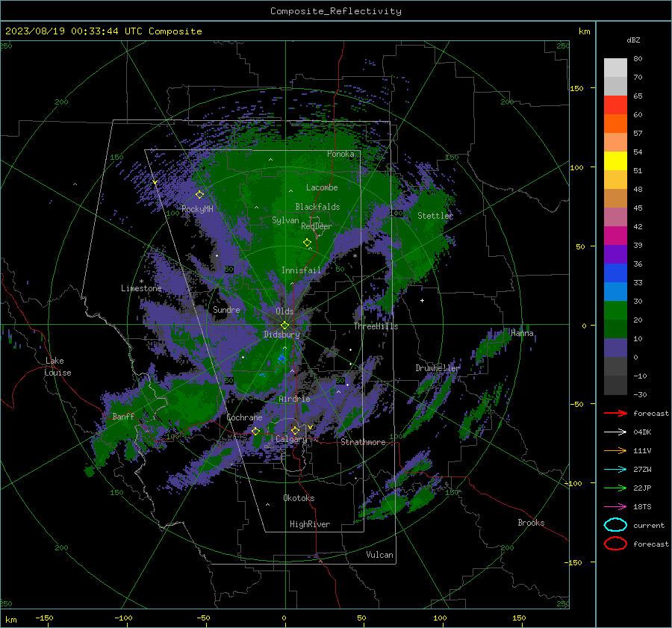
Task: Click the Innisfail city label
Action: click(301, 270)
